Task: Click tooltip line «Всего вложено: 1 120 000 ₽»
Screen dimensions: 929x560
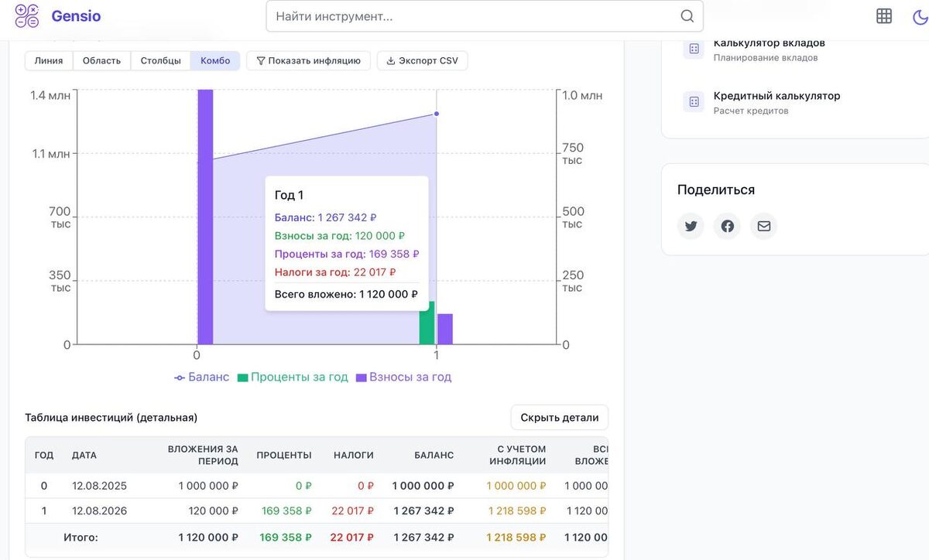Action: click(346, 294)
